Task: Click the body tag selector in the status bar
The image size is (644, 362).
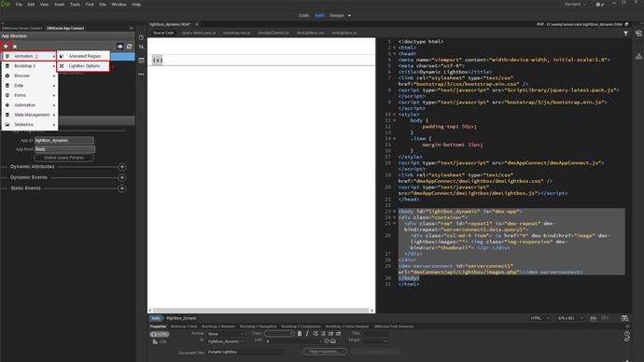Action: (156, 318)
